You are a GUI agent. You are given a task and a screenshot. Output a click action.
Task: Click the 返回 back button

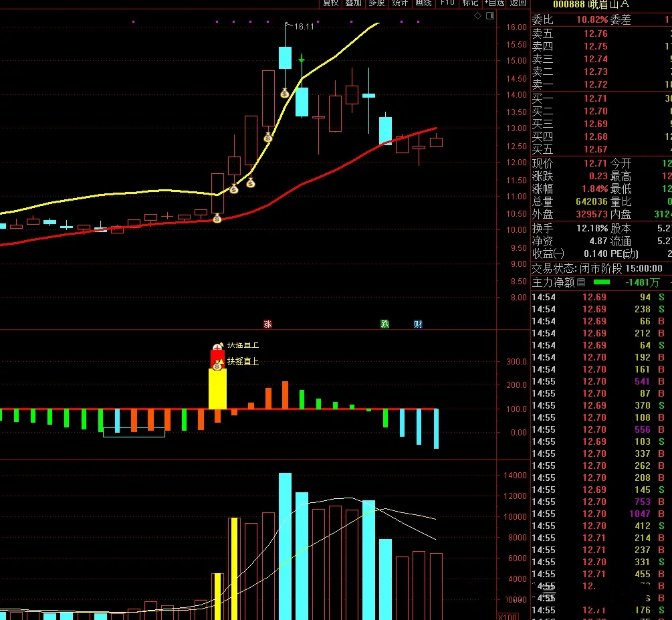point(518,3)
